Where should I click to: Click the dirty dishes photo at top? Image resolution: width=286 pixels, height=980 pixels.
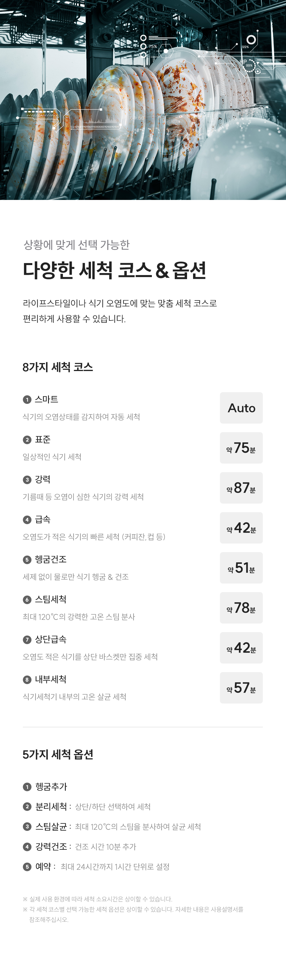(x=143, y=100)
